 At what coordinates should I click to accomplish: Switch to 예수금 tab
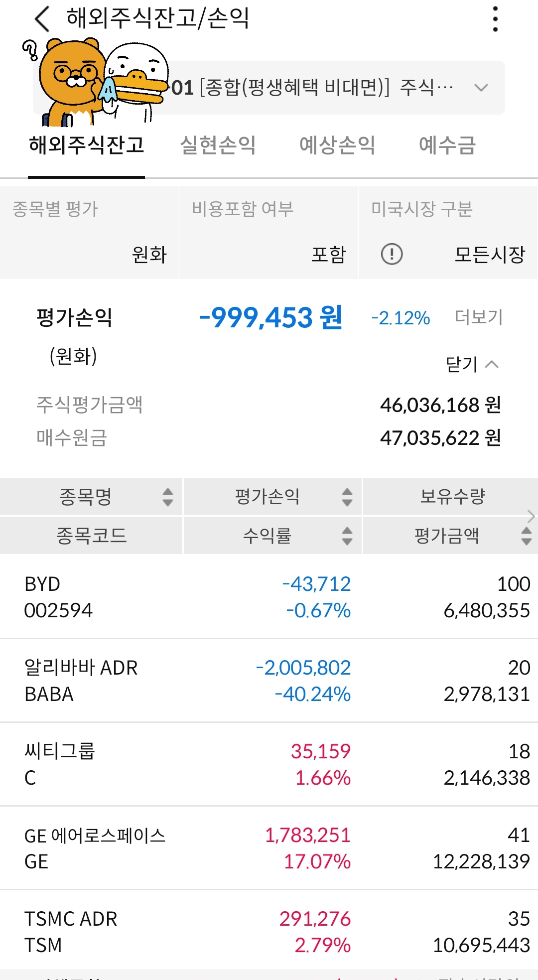(x=447, y=145)
